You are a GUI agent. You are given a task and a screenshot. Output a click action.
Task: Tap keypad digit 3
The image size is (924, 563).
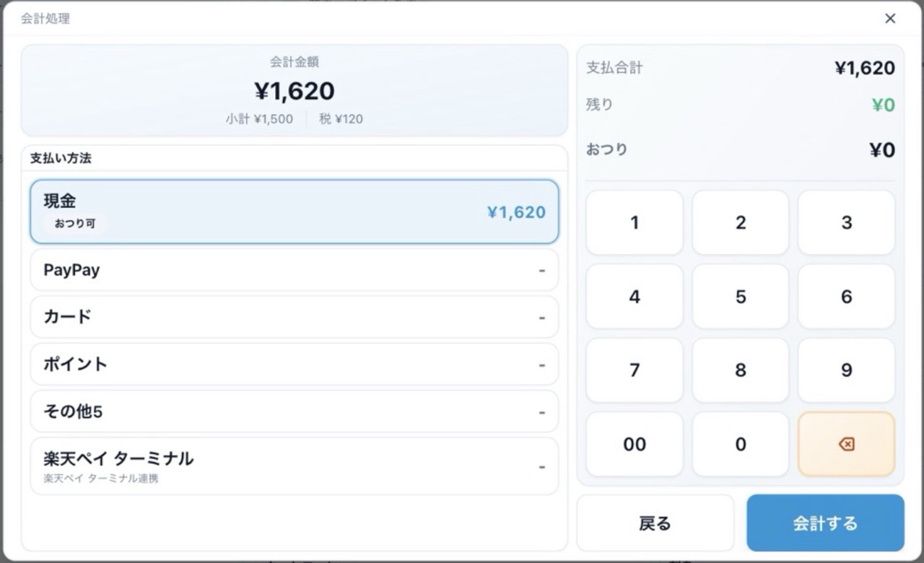coord(847,222)
